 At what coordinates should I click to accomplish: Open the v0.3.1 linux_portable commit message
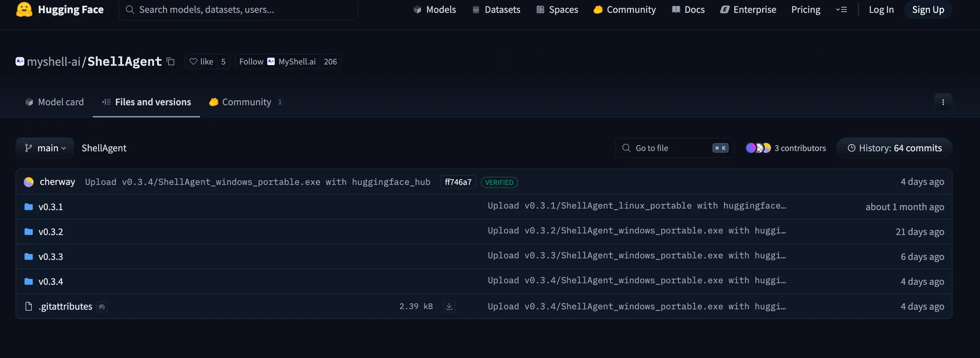tap(637, 206)
